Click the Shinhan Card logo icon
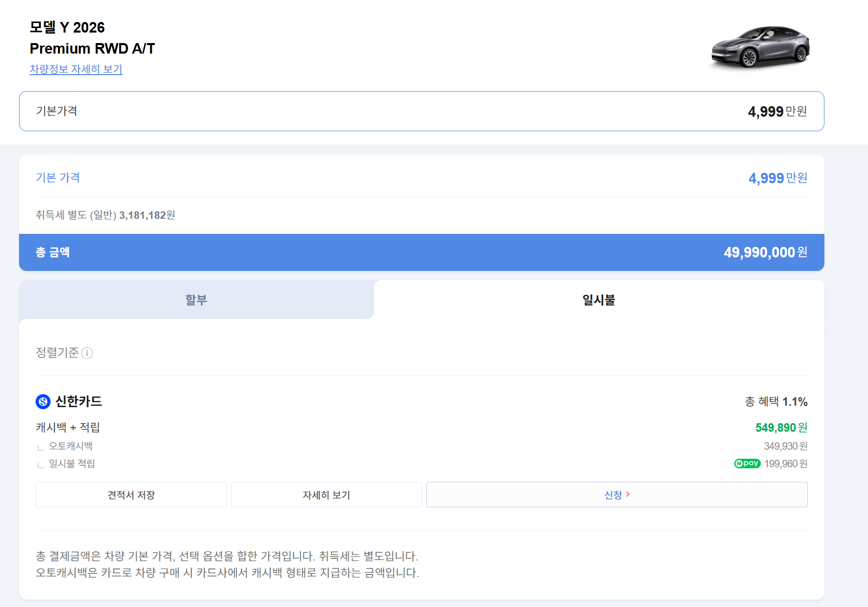This screenshot has width=868, height=607. coord(42,401)
